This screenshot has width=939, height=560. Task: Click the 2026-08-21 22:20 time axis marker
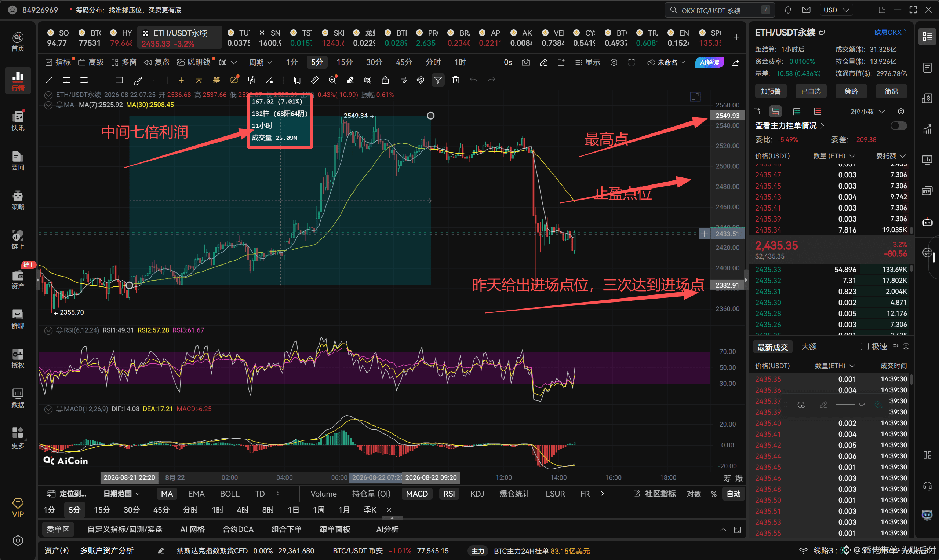129,477
